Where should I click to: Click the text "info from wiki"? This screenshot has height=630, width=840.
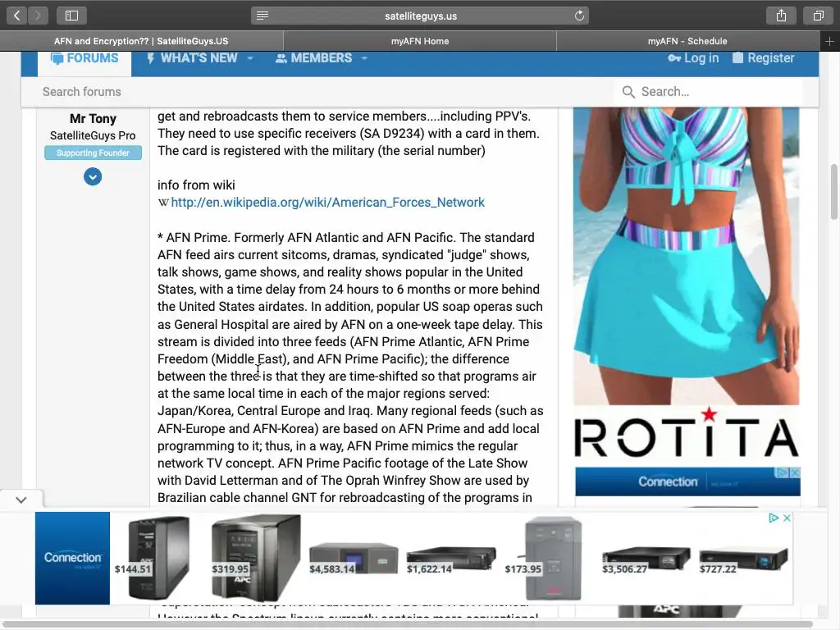196,185
